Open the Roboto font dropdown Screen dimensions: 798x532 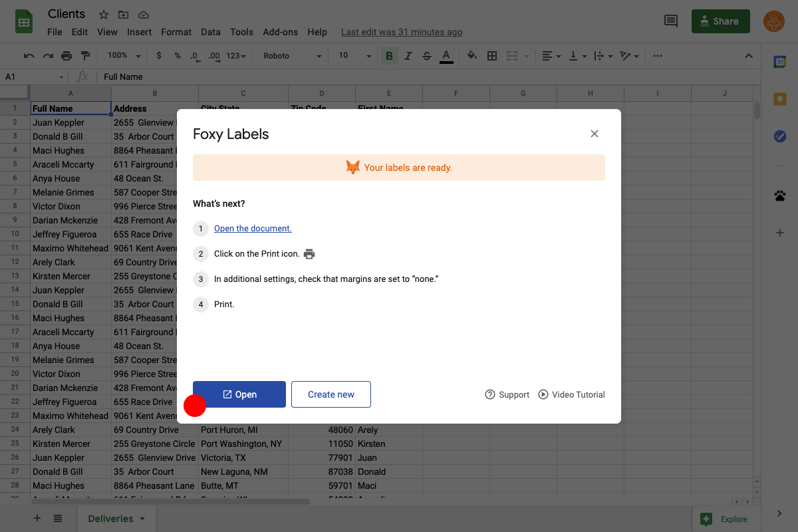[x=293, y=56]
